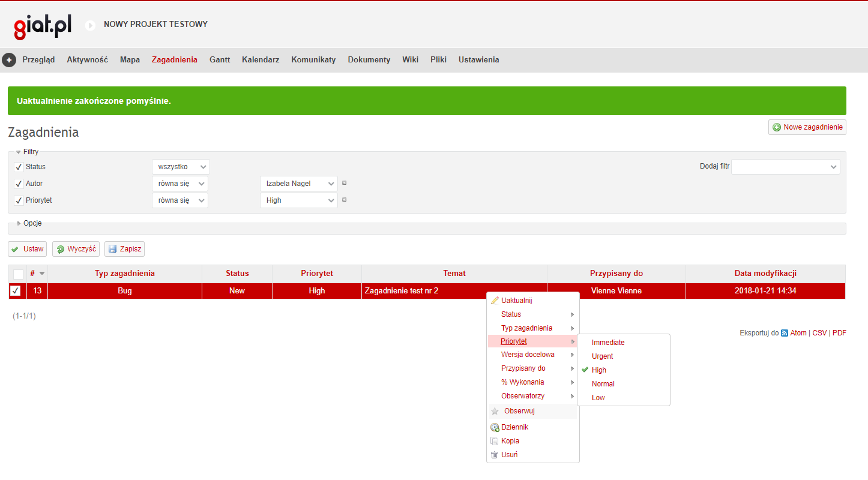Screen dimensions: 868x480
Task: Collapse the Filtry section
Action: [27, 152]
